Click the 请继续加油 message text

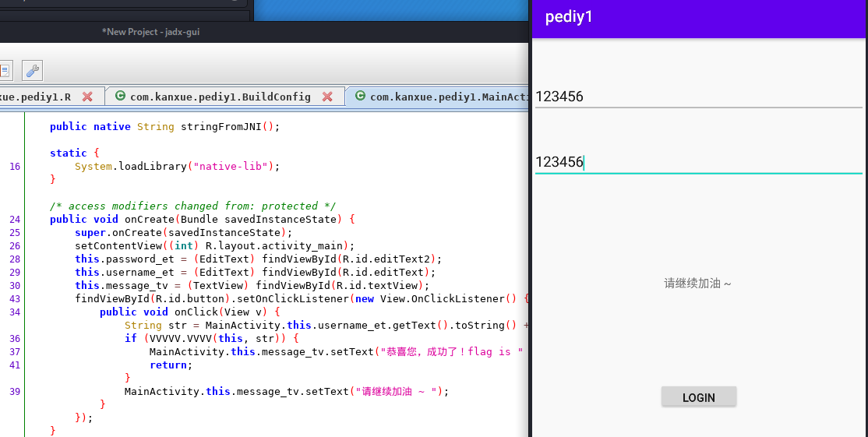click(697, 284)
